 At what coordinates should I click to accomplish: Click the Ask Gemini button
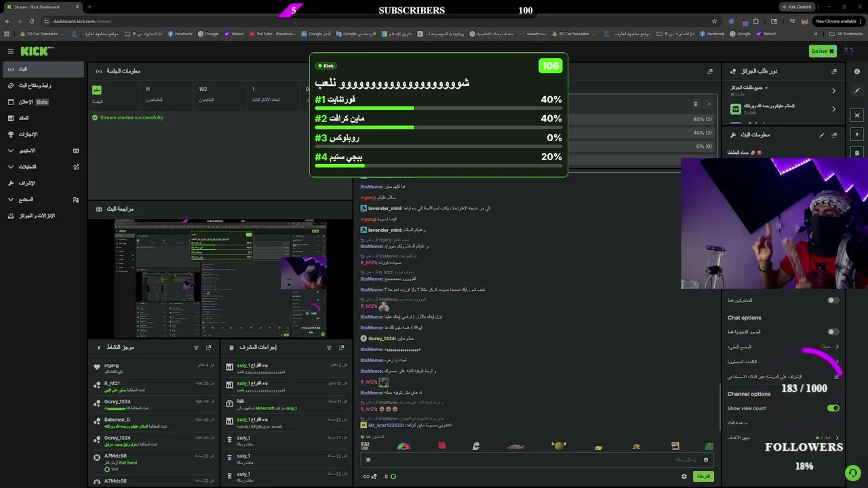point(796,7)
